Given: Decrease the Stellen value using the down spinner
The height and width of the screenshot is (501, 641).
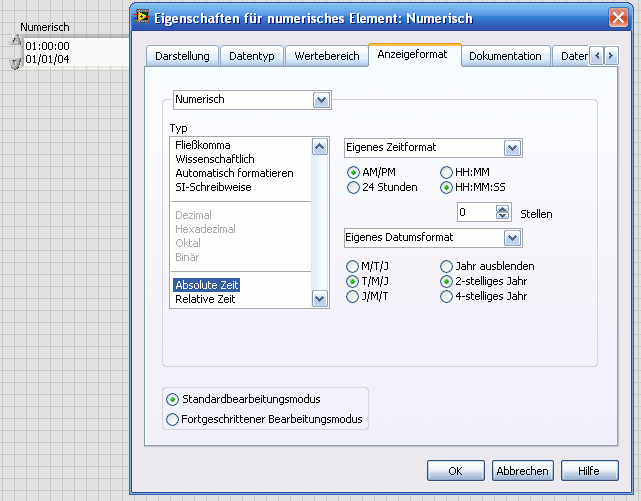Looking at the screenshot, I should tap(502, 216).
